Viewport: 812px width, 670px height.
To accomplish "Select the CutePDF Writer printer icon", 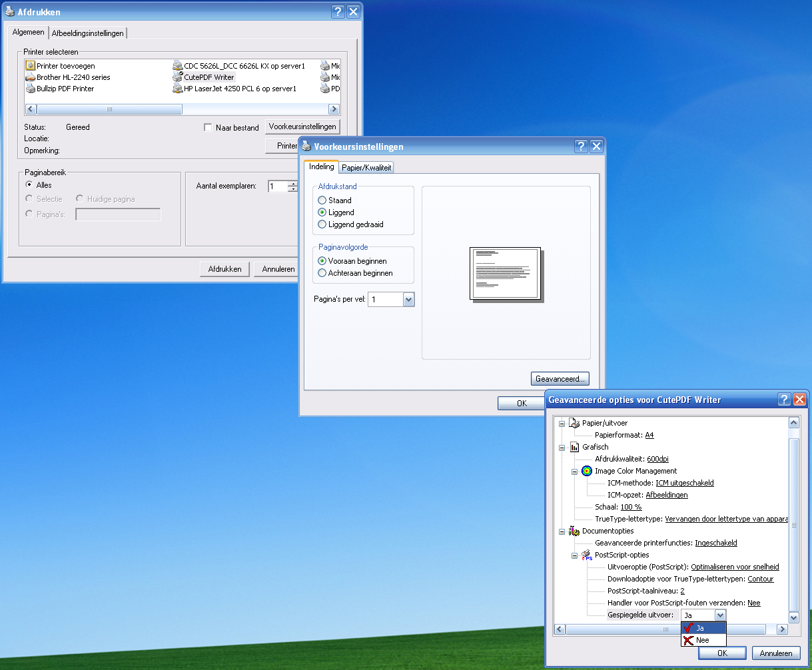I will click(x=177, y=77).
